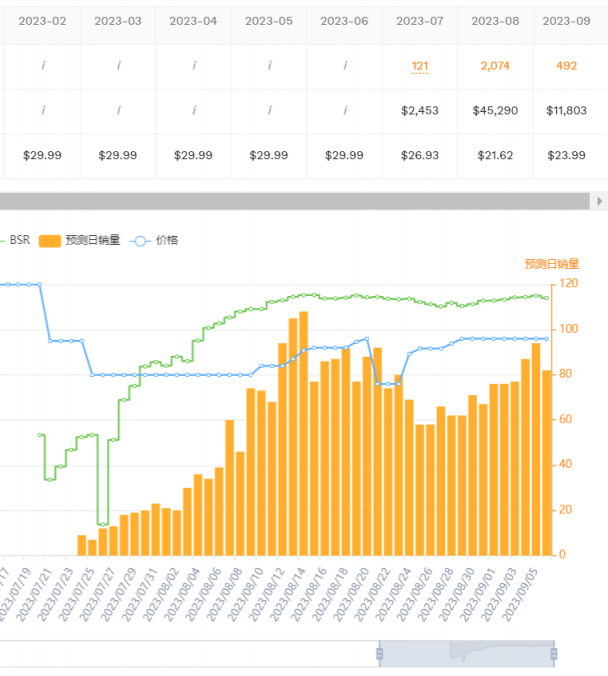Click the info icon under 2023-03 revenue
Image resolution: width=608 pixels, height=676 pixels.
click(118, 110)
